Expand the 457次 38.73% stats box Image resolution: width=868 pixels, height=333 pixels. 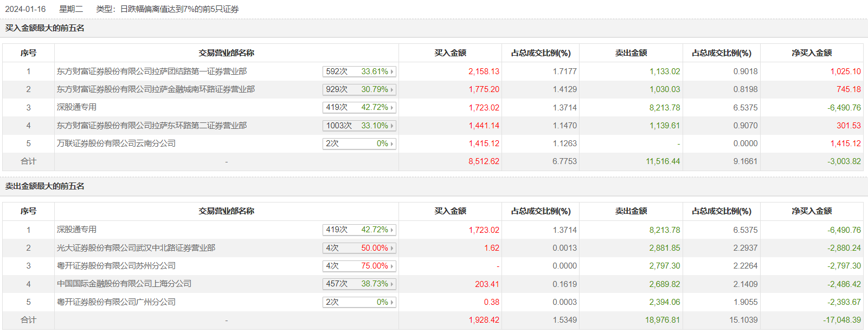pyautogui.click(x=359, y=284)
